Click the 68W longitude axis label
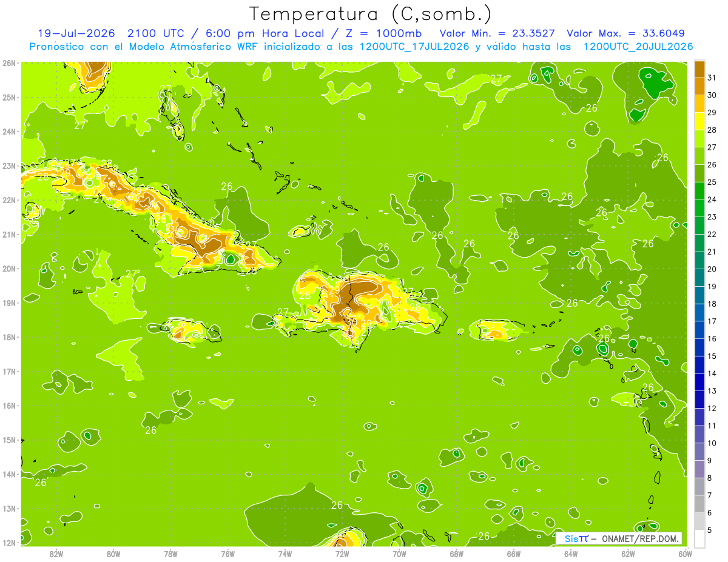The width and height of the screenshot is (728, 562). pyautogui.click(x=456, y=554)
